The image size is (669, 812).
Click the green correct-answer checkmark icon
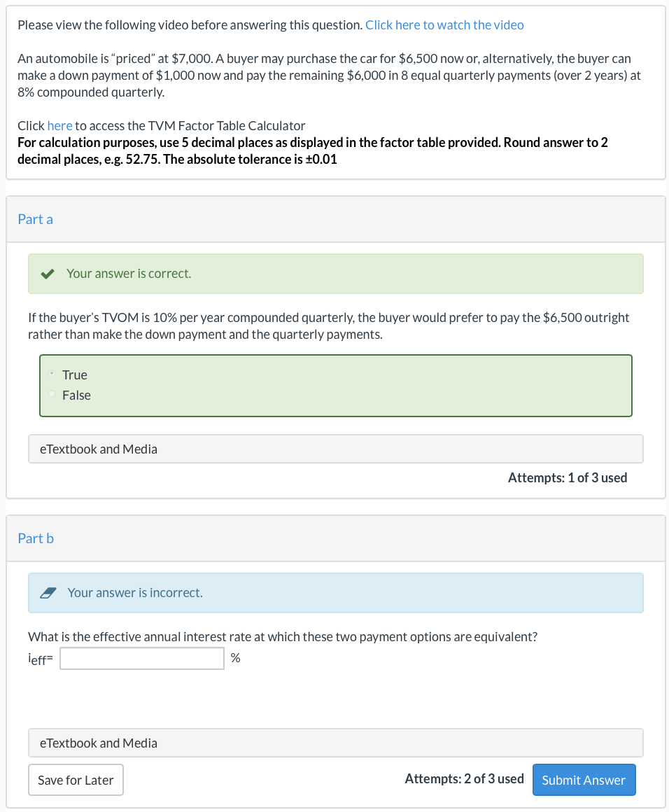[48, 273]
